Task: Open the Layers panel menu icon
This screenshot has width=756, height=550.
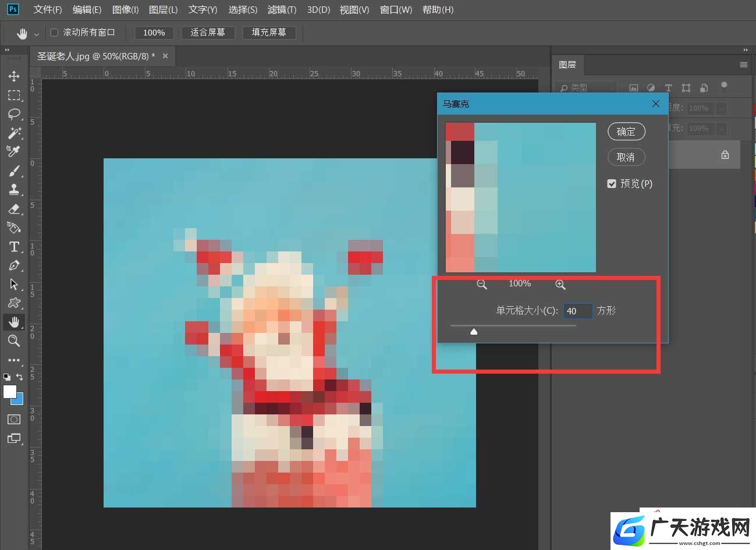Action: [x=743, y=65]
